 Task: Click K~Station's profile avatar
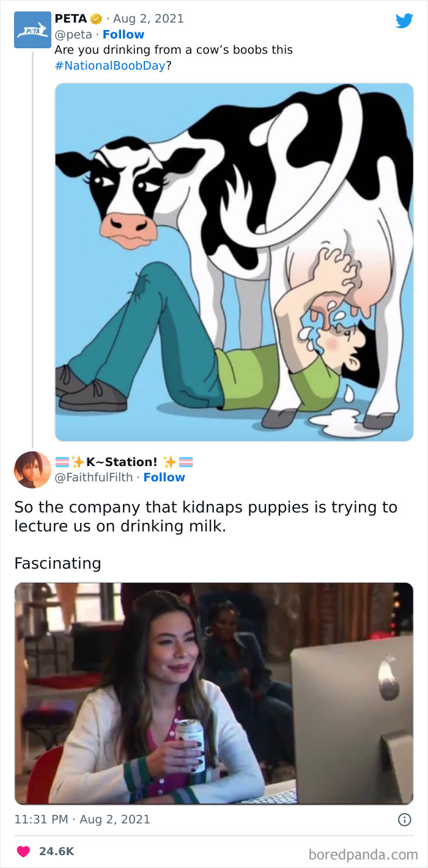pyautogui.click(x=32, y=469)
